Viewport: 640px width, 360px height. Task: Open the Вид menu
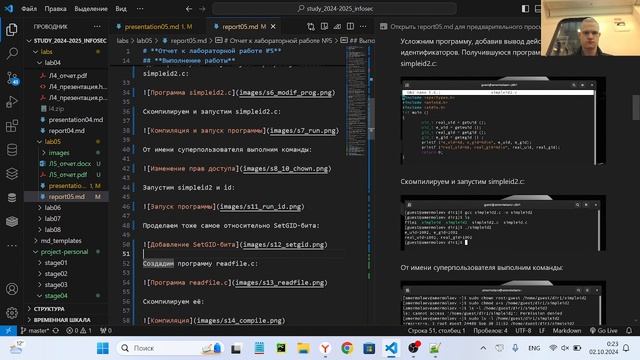point(121,9)
